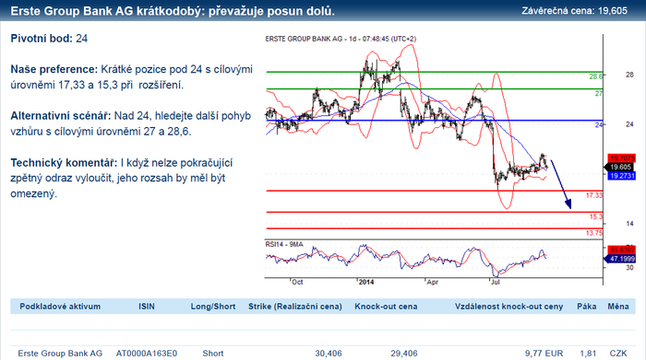Click the 'ISIN' column header
The width and height of the screenshot is (646, 360).
coord(146,306)
